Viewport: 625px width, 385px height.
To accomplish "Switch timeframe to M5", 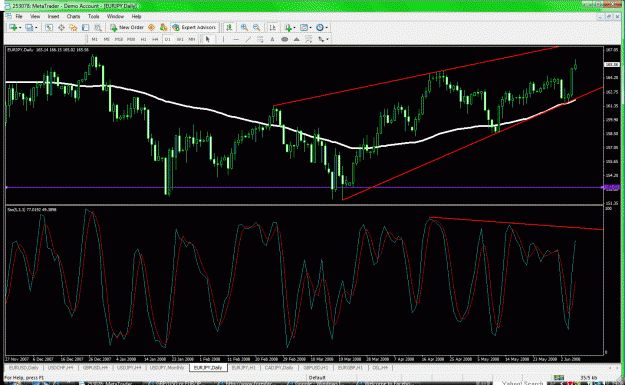I will click(x=106, y=39).
